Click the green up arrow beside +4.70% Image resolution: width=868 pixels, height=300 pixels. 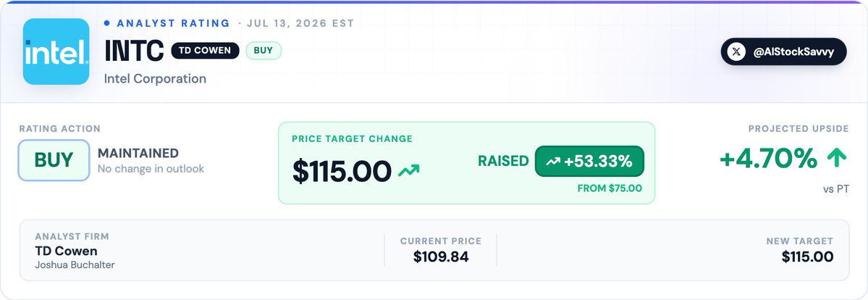(836, 159)
